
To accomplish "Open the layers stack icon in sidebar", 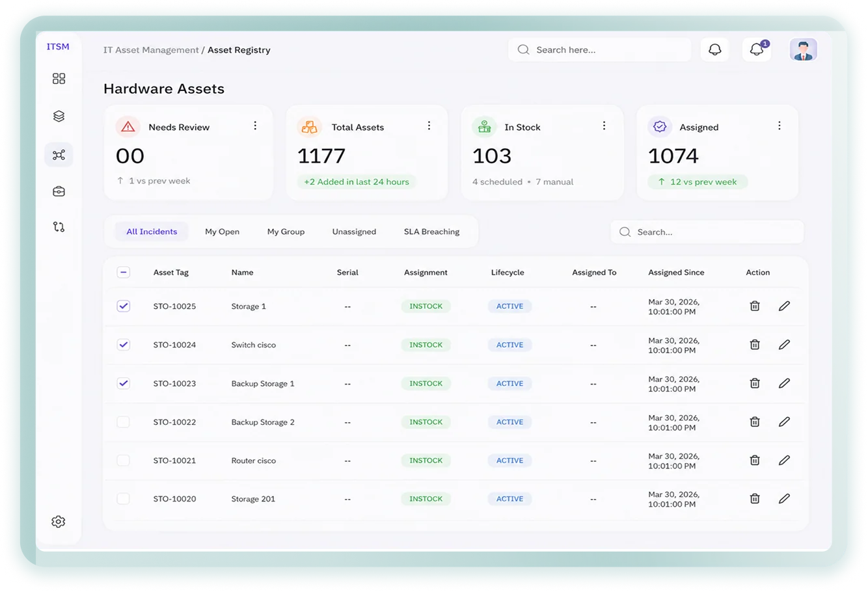I will 59,116.
